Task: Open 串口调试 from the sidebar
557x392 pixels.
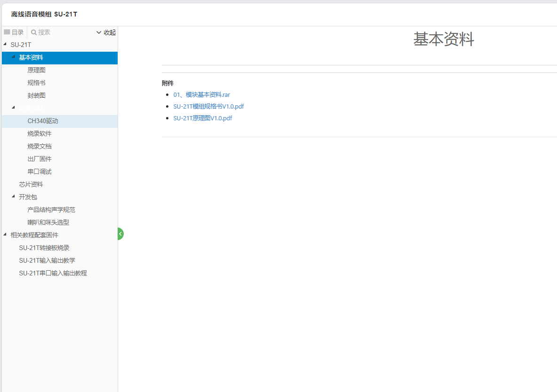Action: (x=40, y=172)
